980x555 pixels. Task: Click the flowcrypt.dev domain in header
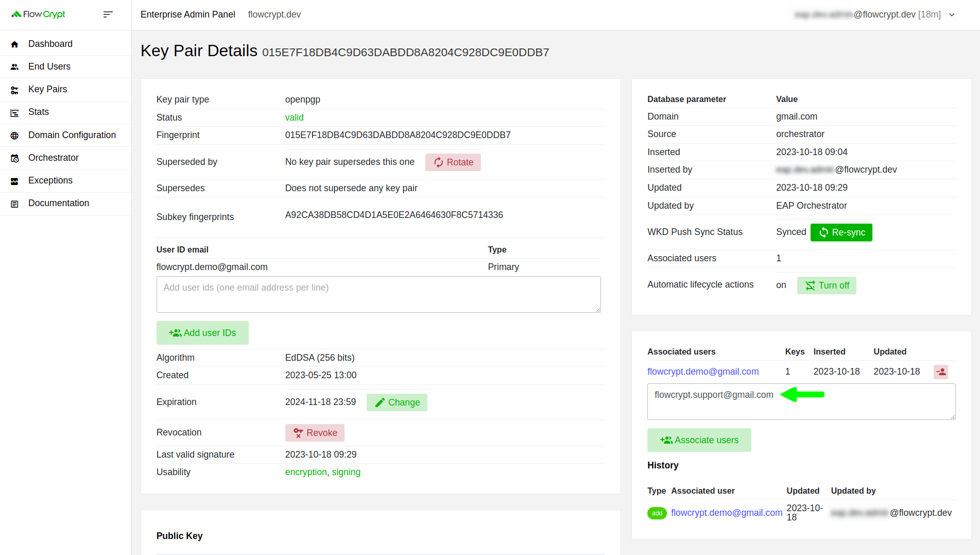point(274,14)
